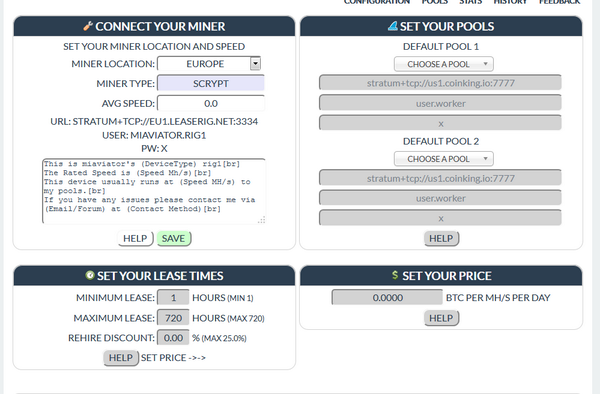Click the URL STRATUM+TCP://EU1.LEASERIG.NET:3334 text
This screenshot has height=394, width=600.
click(154, 121)
